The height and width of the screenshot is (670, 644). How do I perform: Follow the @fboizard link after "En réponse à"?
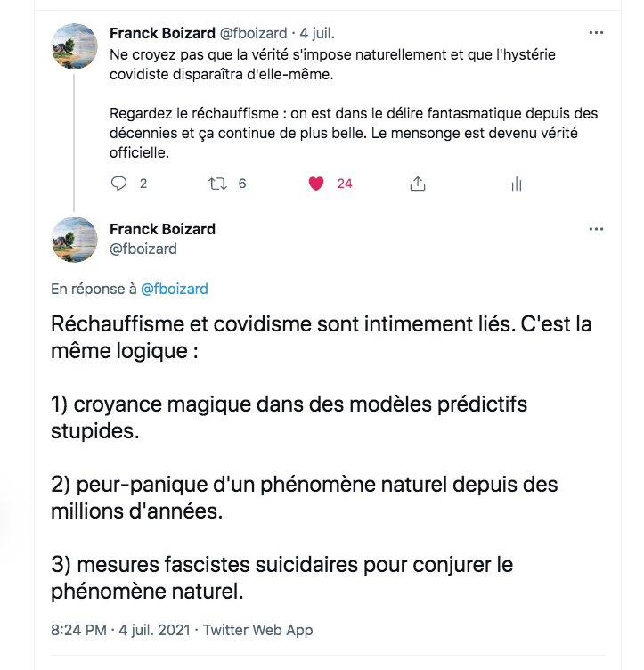[175, 289]
